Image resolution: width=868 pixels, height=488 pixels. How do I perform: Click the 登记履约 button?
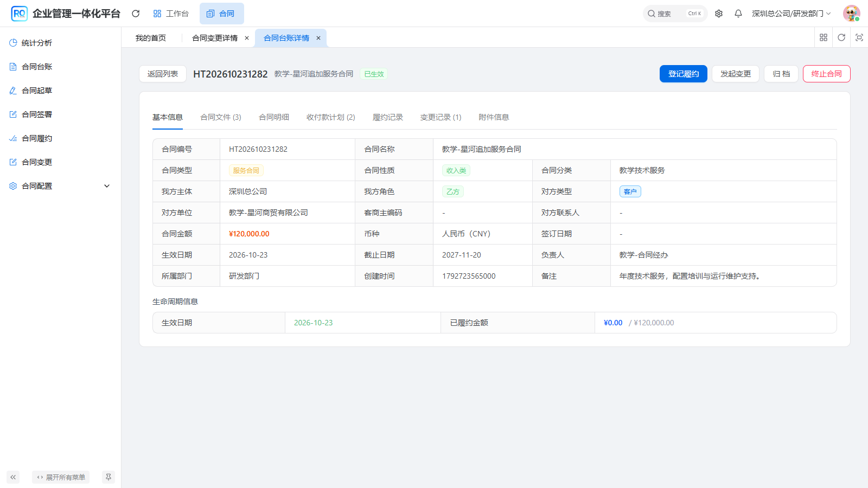[x=684, y=74]
